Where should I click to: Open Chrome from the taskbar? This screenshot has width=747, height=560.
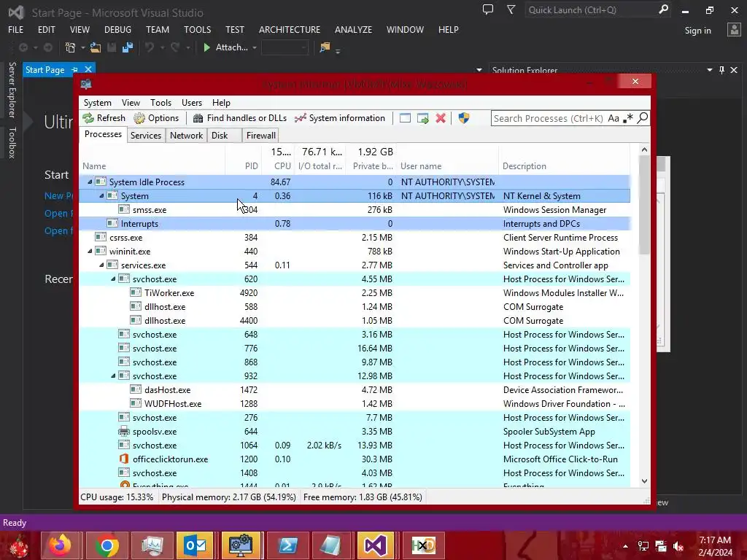coord(107,545)
